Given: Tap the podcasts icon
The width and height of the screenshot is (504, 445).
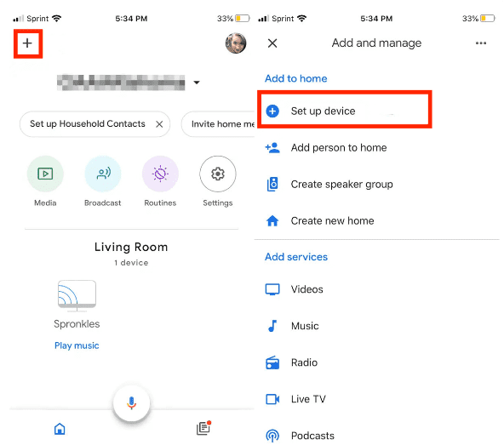Looking at the screenshot, I should coord(272,436).
